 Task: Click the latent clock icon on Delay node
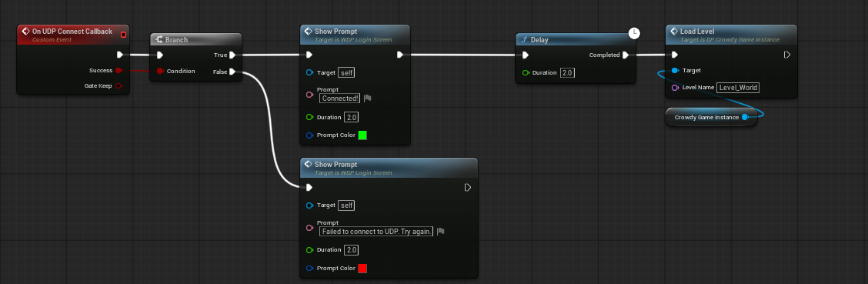(x=634, y=33)
